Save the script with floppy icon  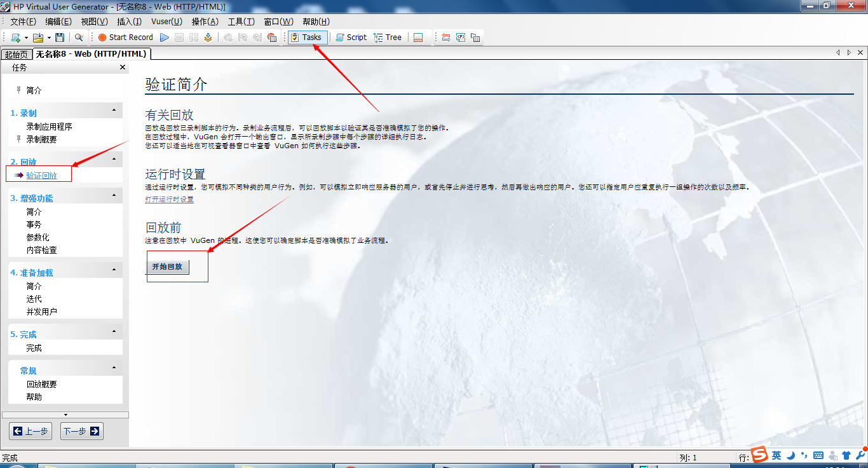60,38
